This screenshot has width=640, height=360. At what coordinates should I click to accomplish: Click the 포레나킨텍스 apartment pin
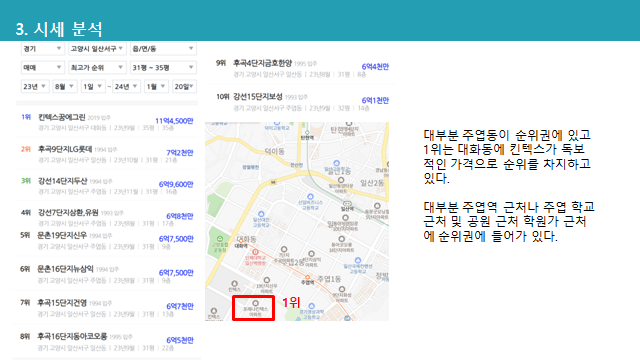[x=256, y=303]
